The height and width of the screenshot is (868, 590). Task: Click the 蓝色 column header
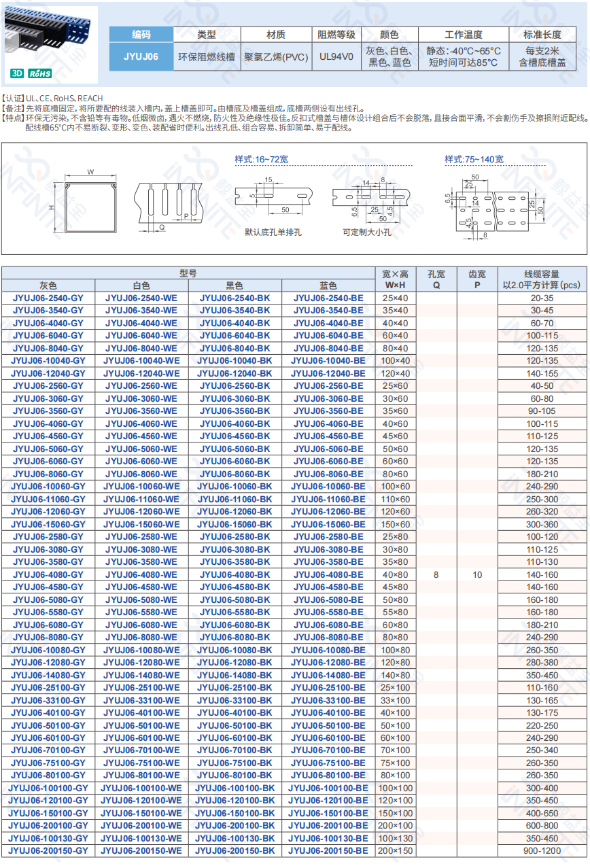pyautogui.click(x=328, y=285)
